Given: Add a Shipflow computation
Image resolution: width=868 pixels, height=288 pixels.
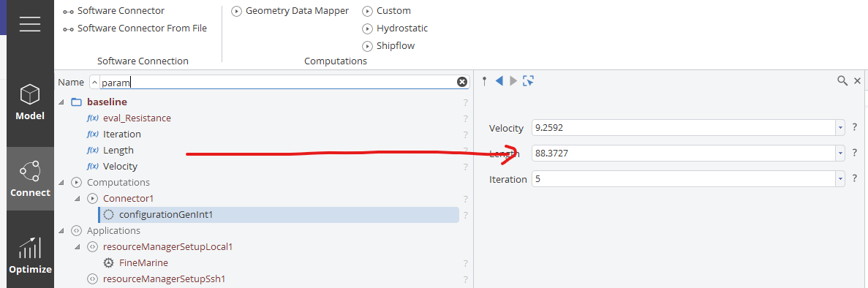Looking at the screenshot, I should tap(388, 46).
